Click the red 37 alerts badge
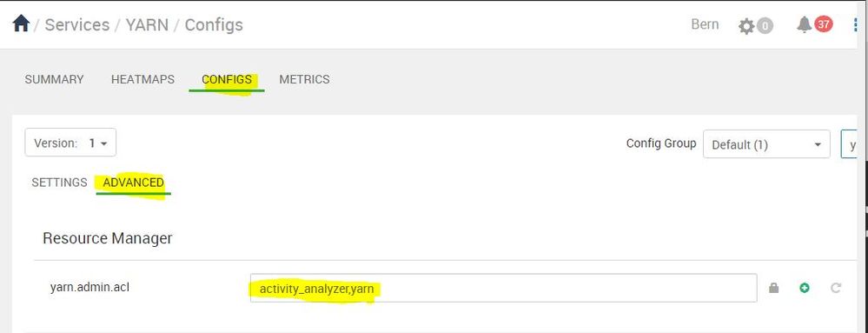Viewport: 868px width, 333px height. (823, 24)
